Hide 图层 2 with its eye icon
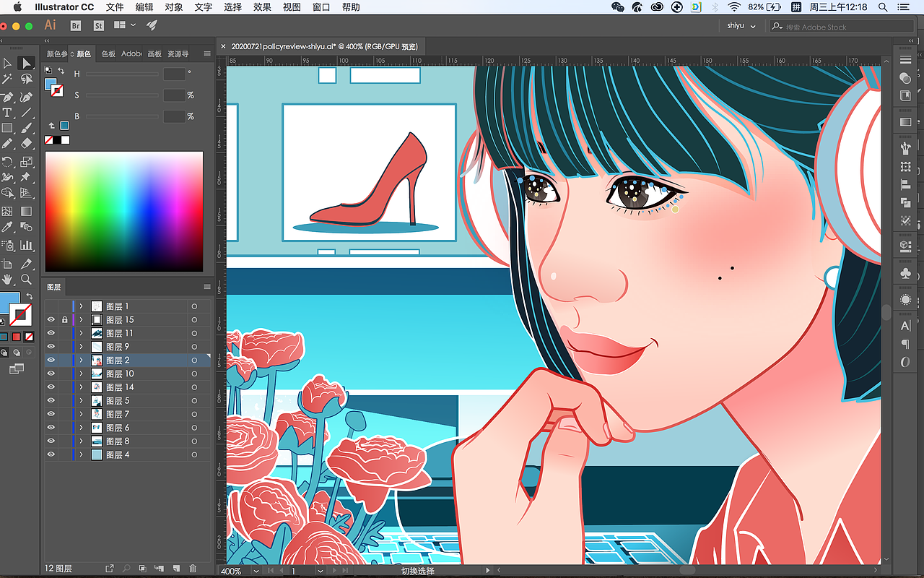The image size is (924, 578). [x=51, y=360]
